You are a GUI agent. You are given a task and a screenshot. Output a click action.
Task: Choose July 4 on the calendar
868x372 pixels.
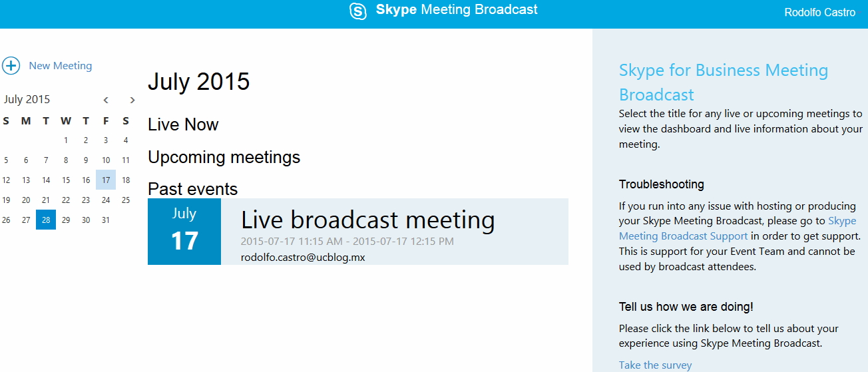click(x=126, y=140)
